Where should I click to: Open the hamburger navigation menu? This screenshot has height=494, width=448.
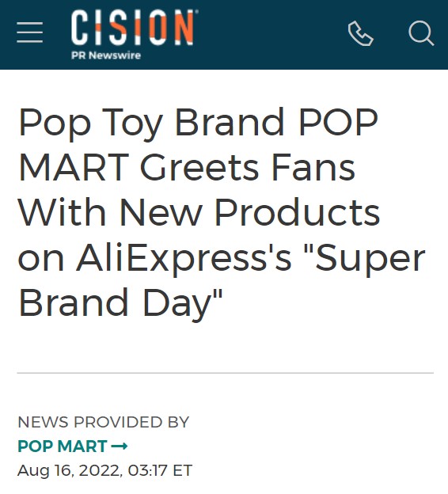click(29, 32)
